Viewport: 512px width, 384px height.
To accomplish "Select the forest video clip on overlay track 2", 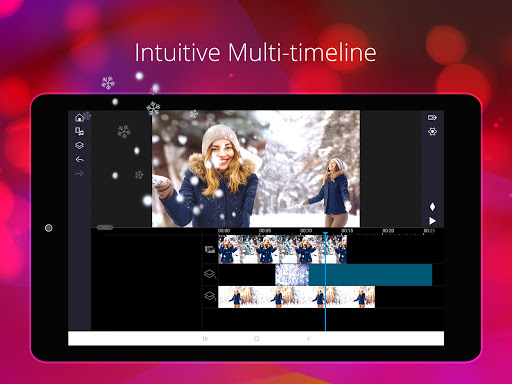I will pyautogui.click(x=296, y=297).
